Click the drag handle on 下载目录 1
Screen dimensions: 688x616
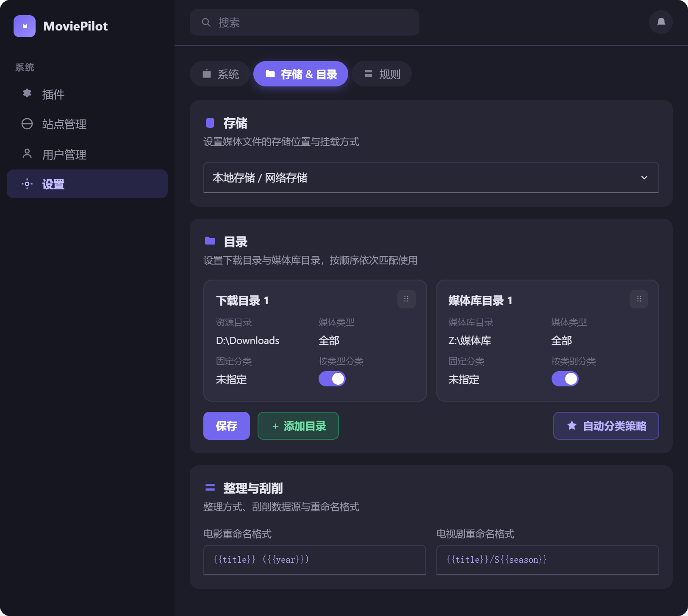pos(406,299)
